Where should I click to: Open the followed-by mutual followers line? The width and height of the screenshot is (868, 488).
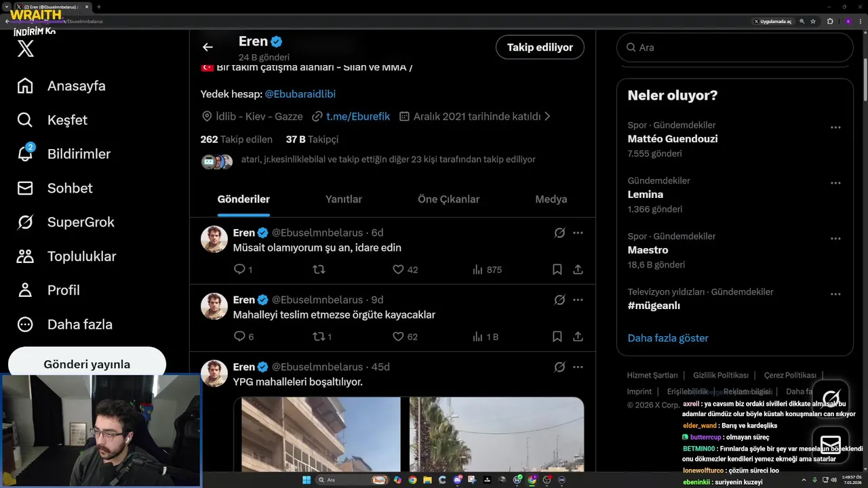click(x=388, y=160)
